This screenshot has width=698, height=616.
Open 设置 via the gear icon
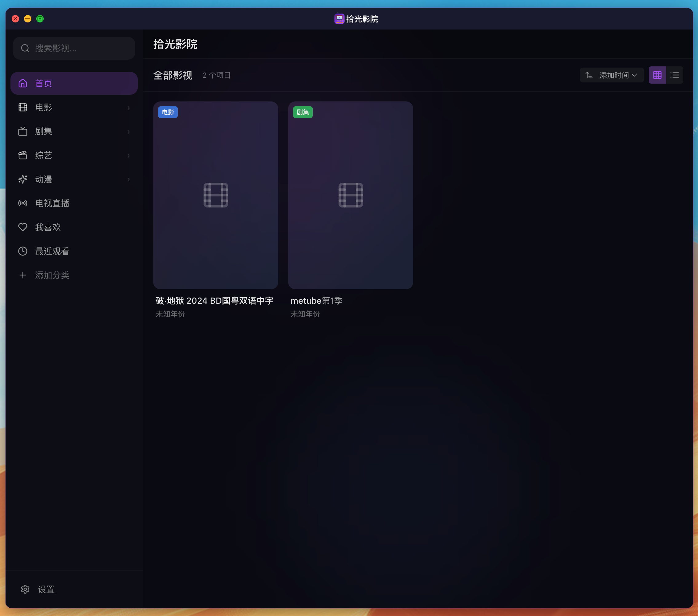[x=25, y=589]
